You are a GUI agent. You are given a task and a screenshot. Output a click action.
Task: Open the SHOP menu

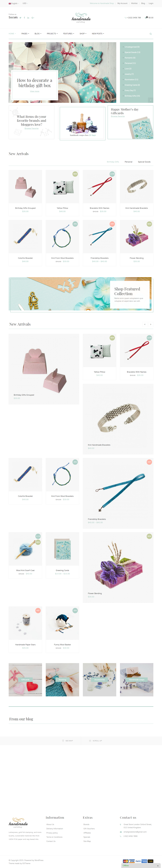[x=83, y=34]
